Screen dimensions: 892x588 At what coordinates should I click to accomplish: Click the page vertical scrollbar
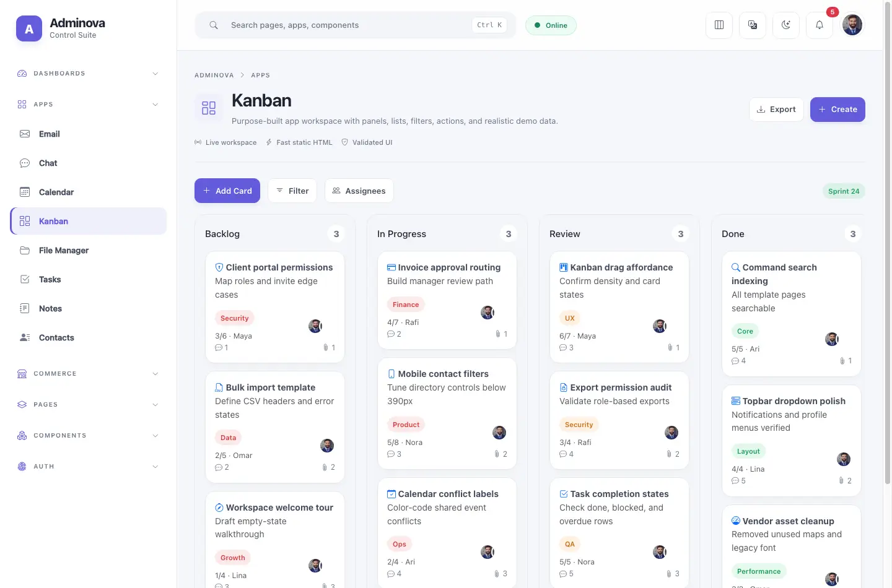(887, 243)
